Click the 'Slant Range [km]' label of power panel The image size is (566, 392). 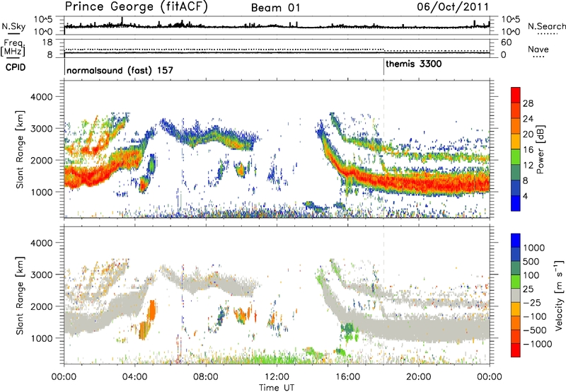(20, 149)
